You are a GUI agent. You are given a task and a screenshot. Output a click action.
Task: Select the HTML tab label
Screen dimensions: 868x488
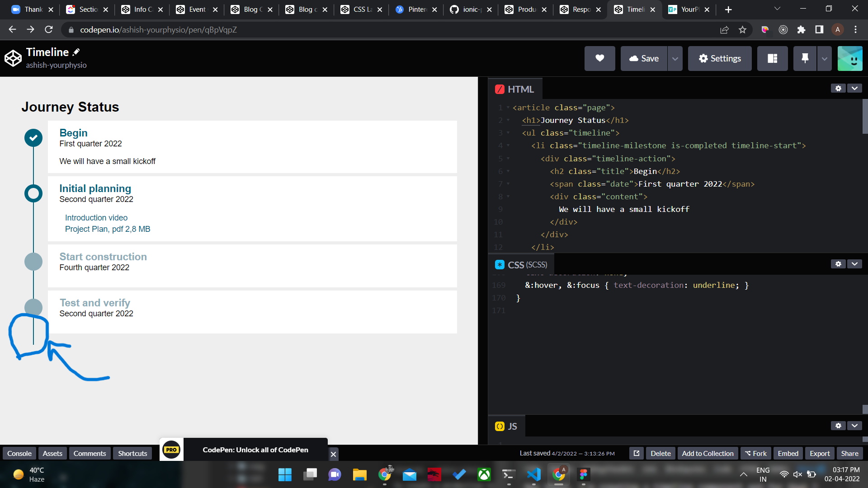520,89
